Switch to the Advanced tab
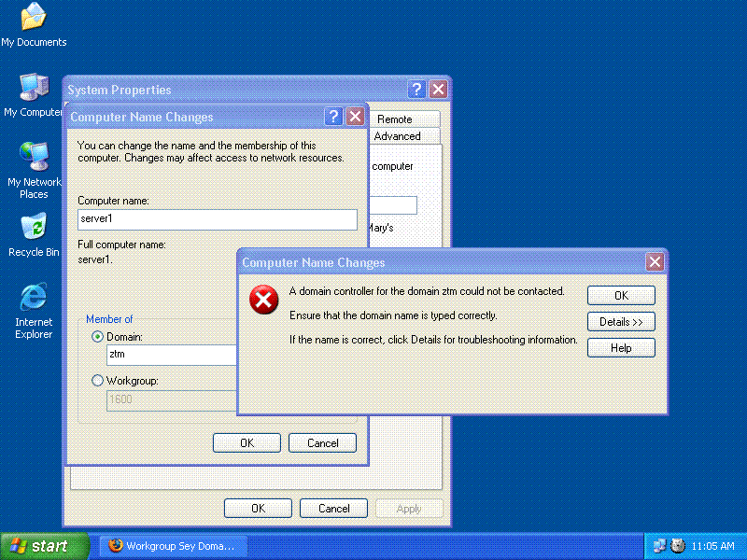The width and height of the screenshot is (747, 560). tap(398, 136)
